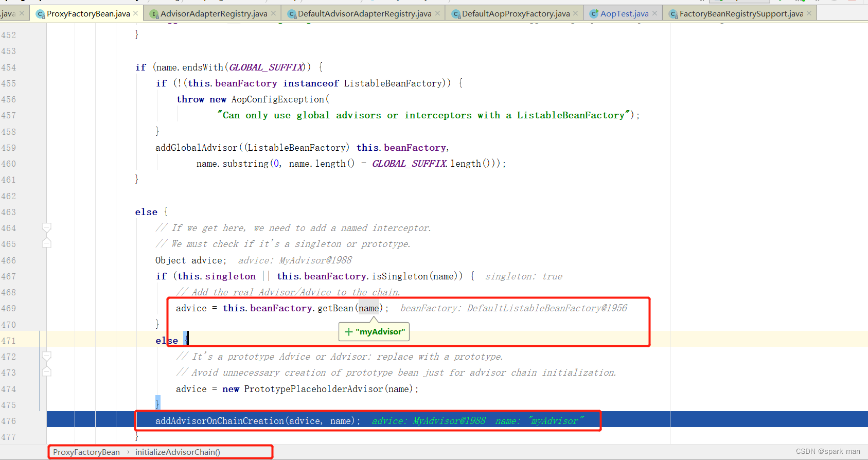Close the FactoryBeanRegistrySupport.java tab

click(x=809, y=13)
